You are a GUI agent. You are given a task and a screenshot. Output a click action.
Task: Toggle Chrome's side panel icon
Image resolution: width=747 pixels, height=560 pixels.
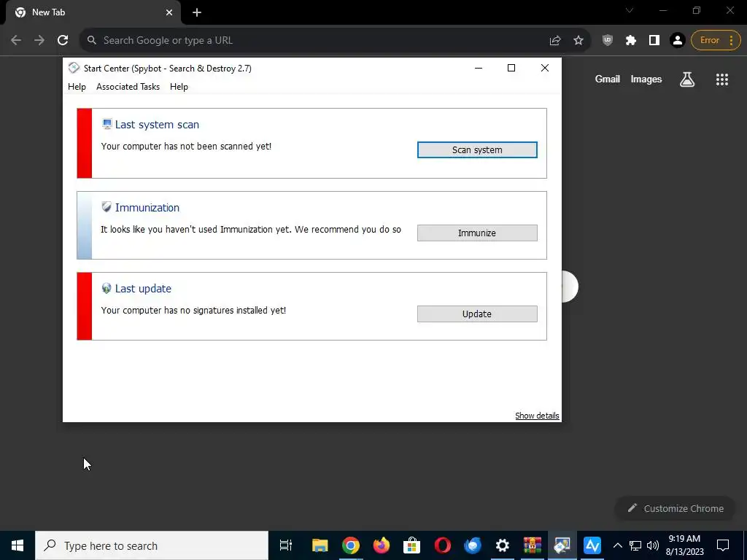654,41
